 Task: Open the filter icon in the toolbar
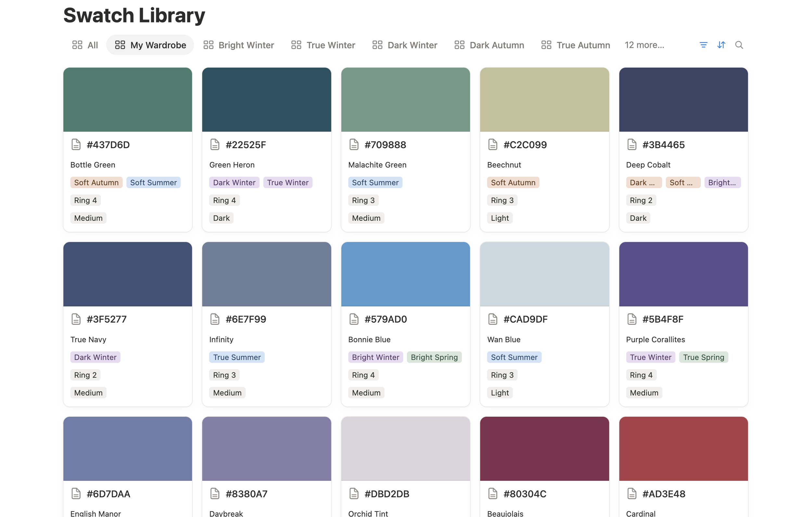pyautogui.click(x=703, y=45)
